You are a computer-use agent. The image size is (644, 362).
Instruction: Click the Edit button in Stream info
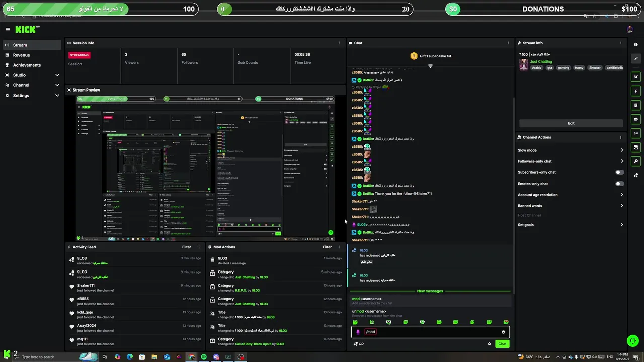tap(571, 123)
